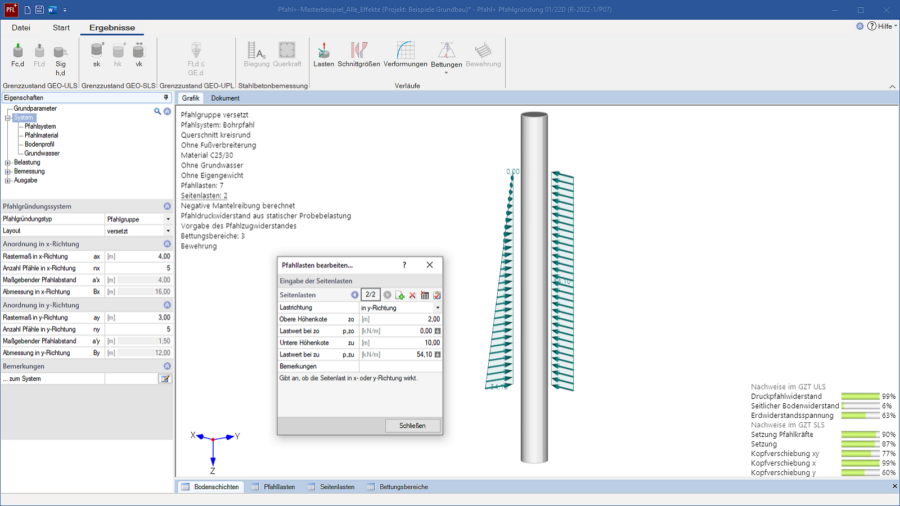This screenshot has width=900, height=506.
Task: Click the Fc,d pile resistance icon
Action: 17,54
